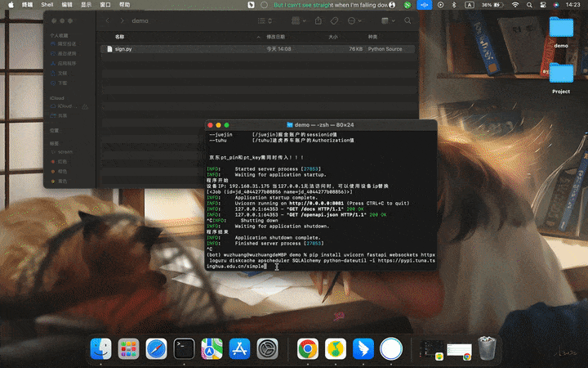Image resolution: width=588 pixels, height=368 pixels.
Task: Open Maps from the Dock
Action: point(212,349)
